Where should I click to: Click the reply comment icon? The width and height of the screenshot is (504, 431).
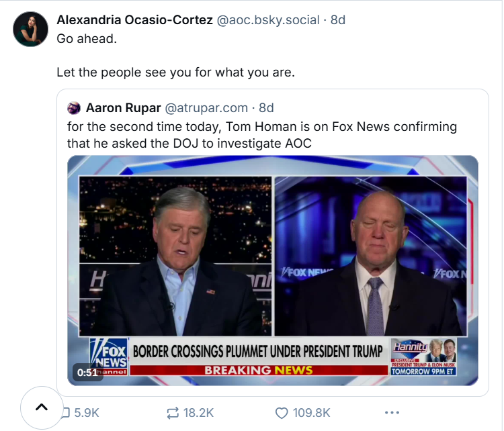click(66, 413)
